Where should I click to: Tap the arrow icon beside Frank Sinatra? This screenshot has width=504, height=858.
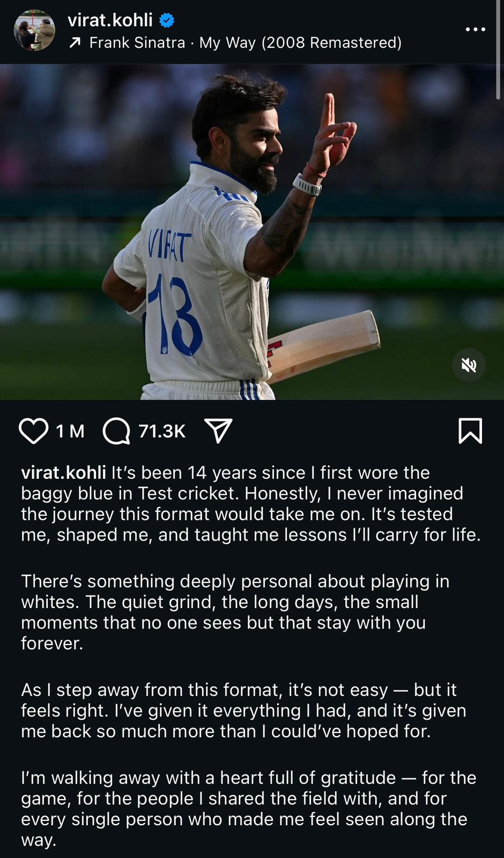coord(75,42)
